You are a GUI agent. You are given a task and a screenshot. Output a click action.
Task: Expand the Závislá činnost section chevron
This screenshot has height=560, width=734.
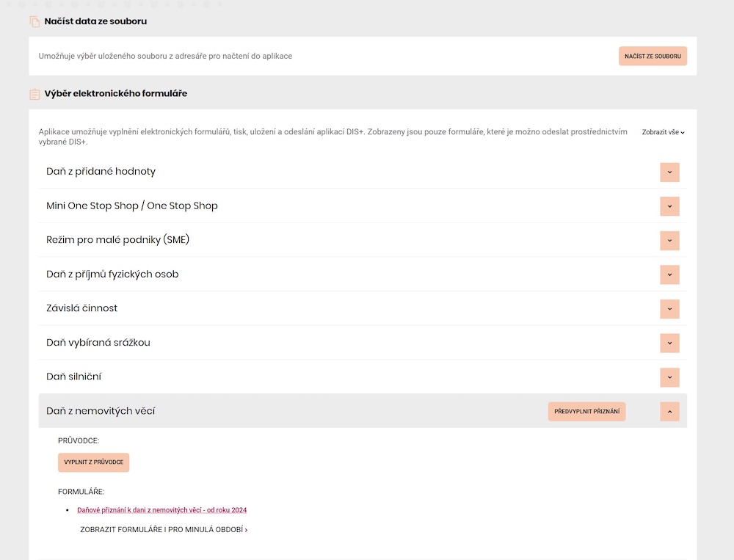click(x=669, y=309)
